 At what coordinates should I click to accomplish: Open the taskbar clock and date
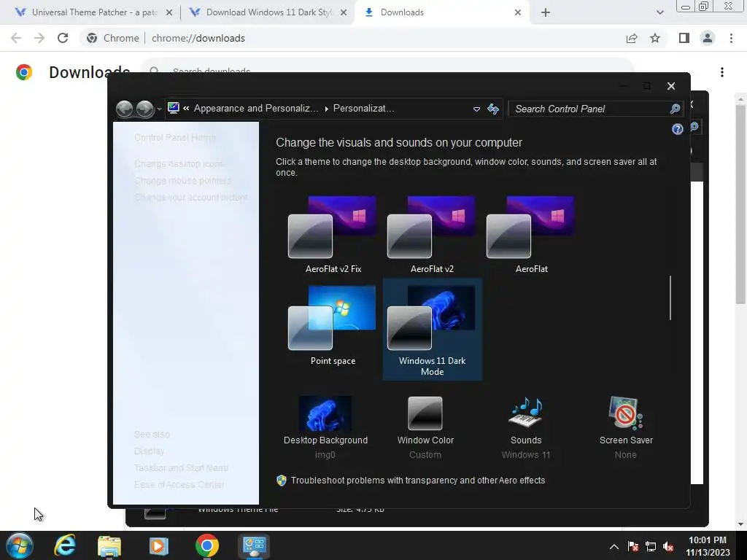[708, 546]
